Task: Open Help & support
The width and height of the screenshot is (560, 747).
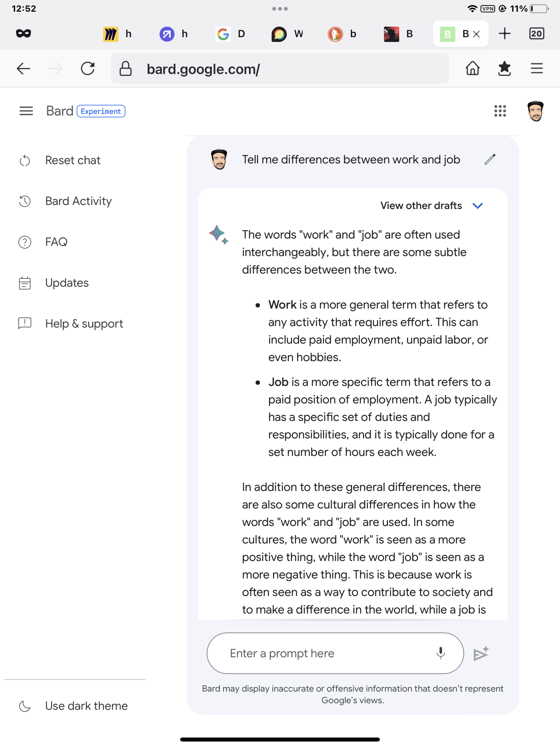Action: pos(84,324)
